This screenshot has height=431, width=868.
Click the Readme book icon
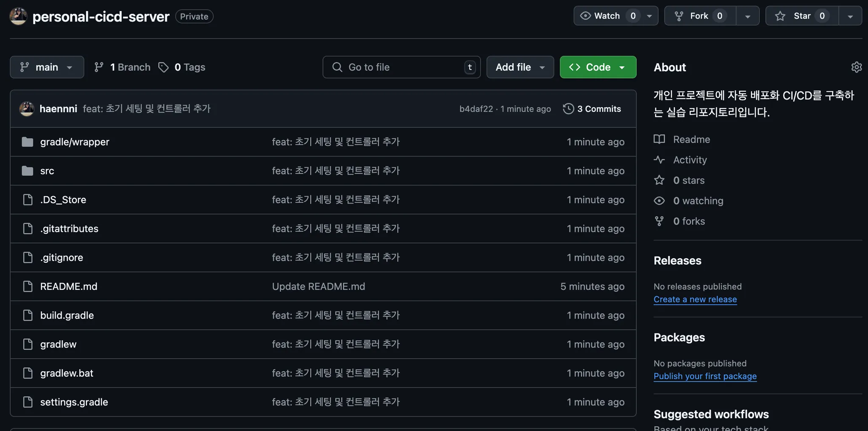(x=659, y=139)
